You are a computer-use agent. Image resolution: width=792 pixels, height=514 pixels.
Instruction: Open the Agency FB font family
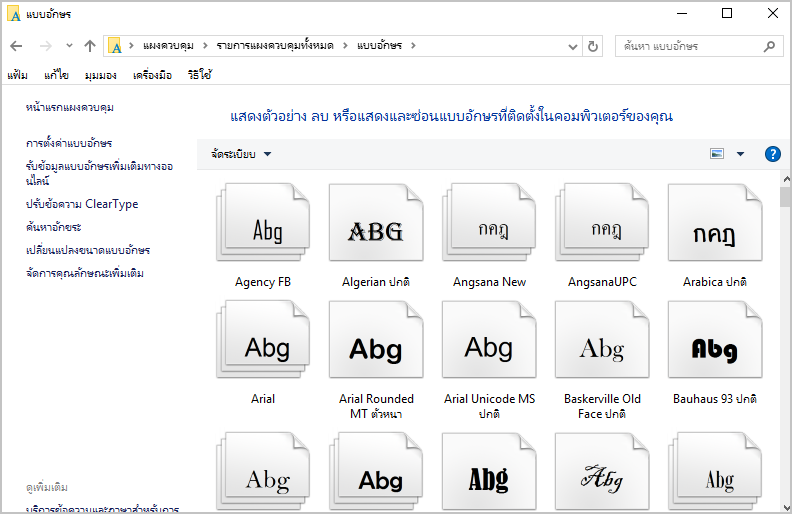pos(263,222)
